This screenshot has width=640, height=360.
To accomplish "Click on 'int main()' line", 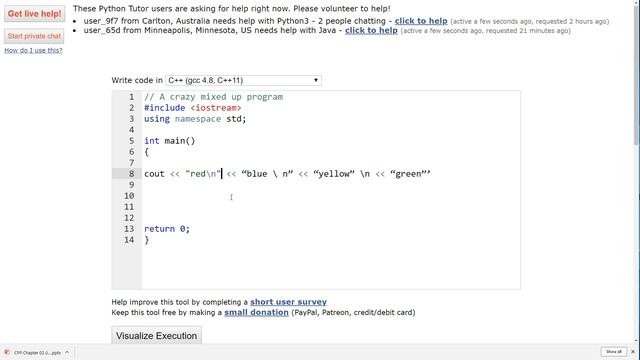I will click(170, 141).
